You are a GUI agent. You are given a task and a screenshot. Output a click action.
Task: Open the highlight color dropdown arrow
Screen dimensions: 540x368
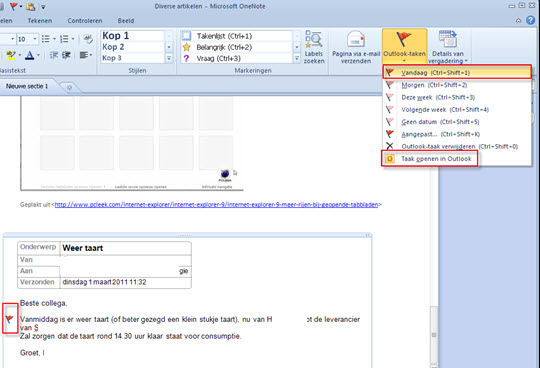pos(20,55)
